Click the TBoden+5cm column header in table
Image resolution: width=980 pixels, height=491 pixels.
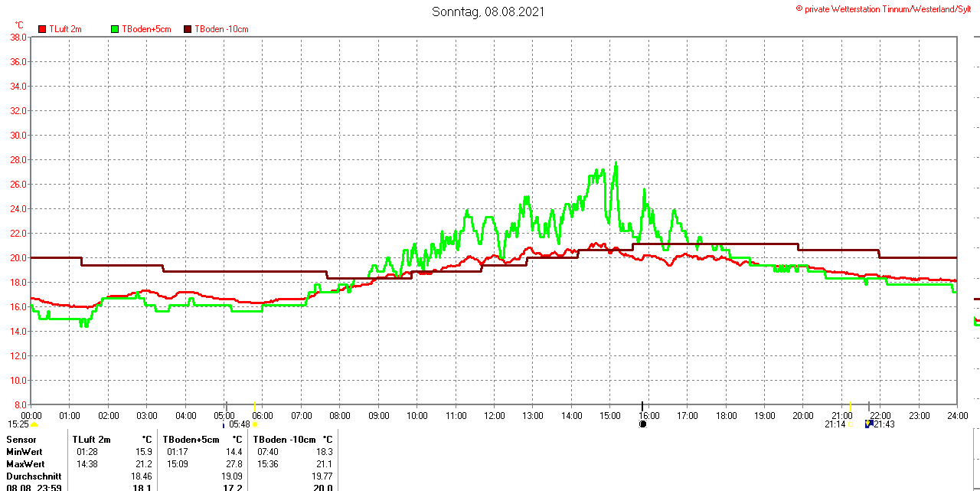tap(191, 440)
